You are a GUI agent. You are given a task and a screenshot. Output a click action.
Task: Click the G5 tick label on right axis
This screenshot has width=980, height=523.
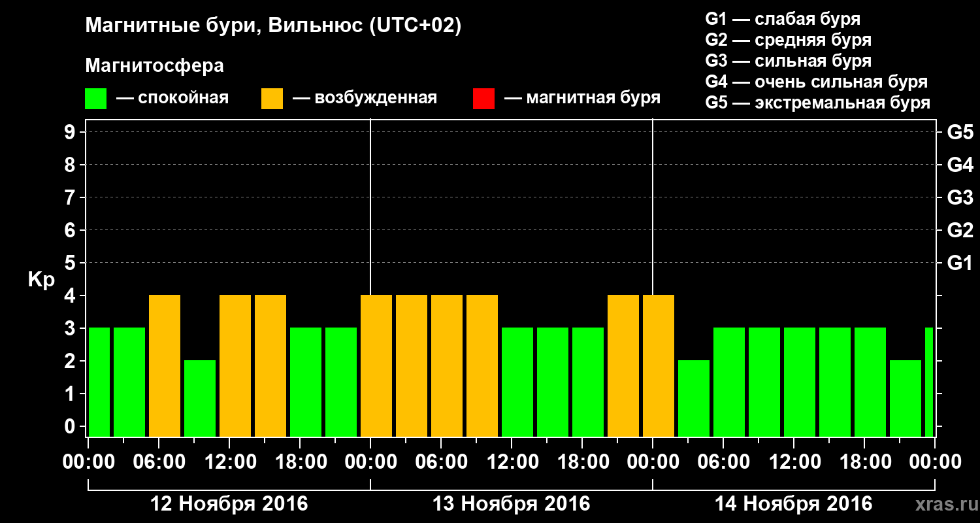(x=960, y=133)
